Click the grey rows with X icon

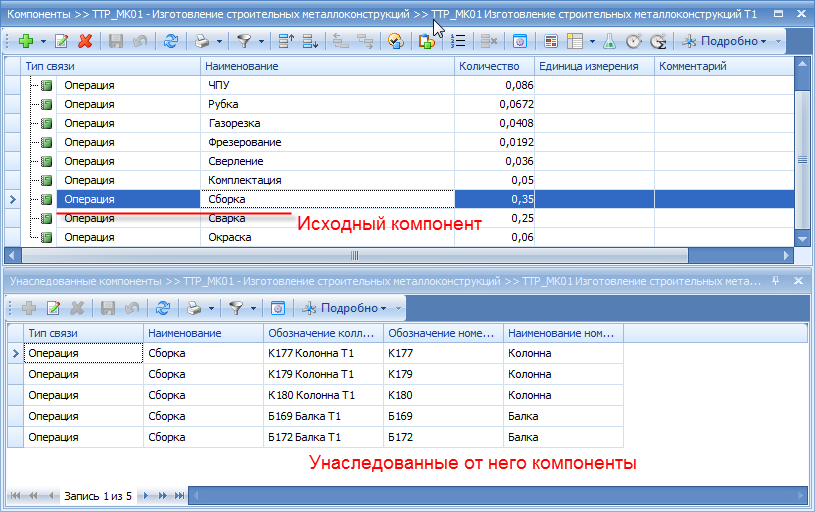point(489,41)
